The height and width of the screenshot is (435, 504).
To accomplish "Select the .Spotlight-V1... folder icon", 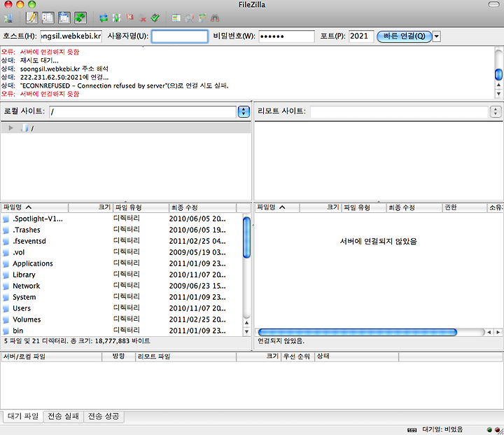I will [6, 219].
